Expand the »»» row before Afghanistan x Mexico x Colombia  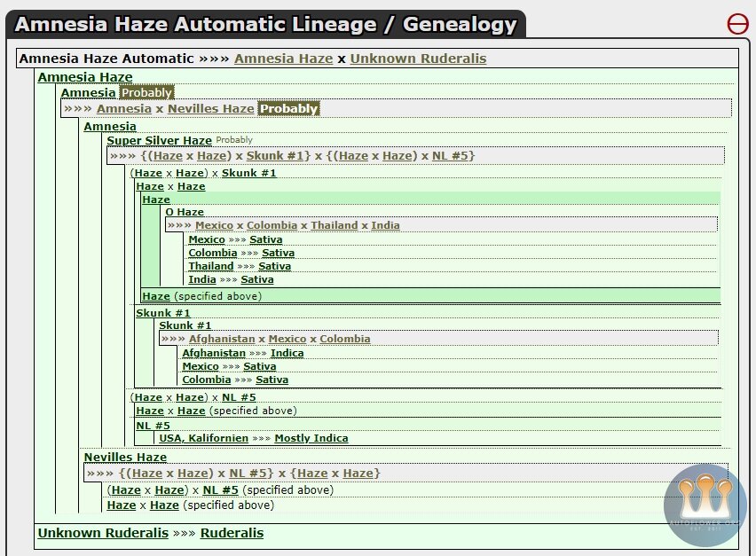(x=175, y=338)
